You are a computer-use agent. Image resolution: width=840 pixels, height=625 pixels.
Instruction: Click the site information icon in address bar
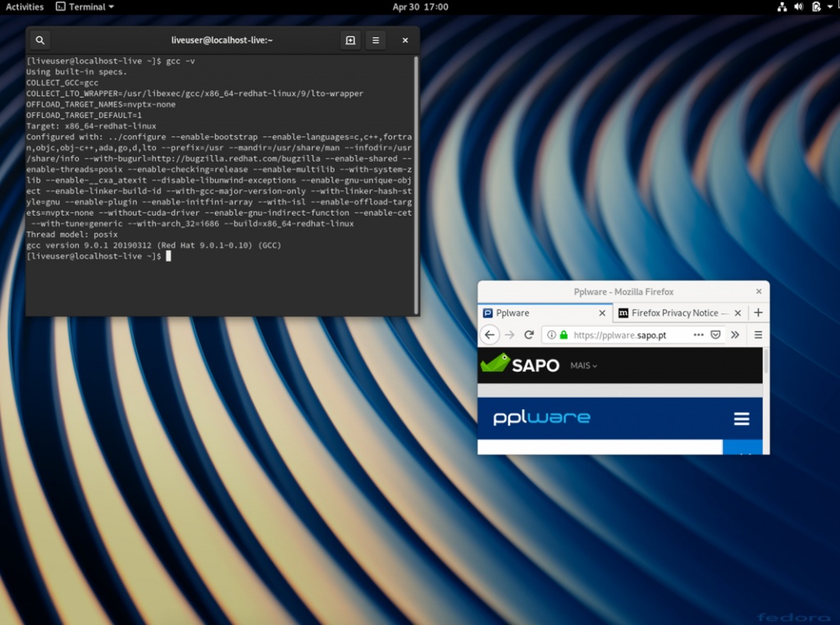[x=550, y=335]
